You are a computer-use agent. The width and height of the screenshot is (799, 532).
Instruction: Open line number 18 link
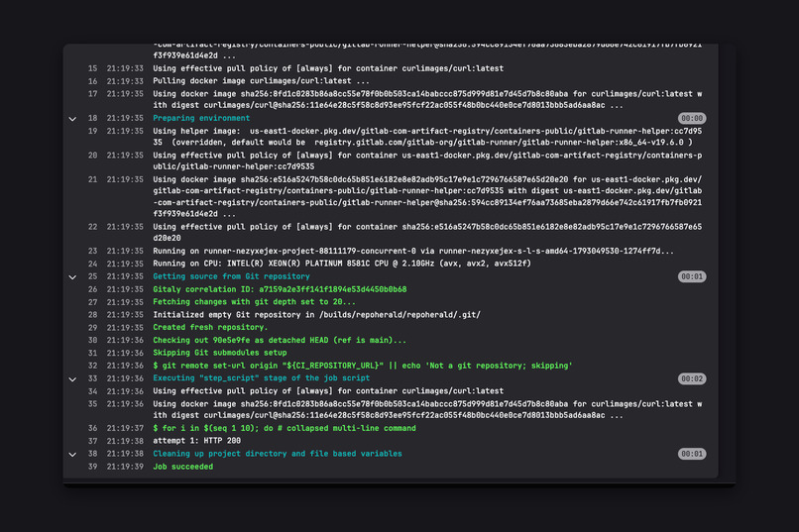(x=92, y=118)
